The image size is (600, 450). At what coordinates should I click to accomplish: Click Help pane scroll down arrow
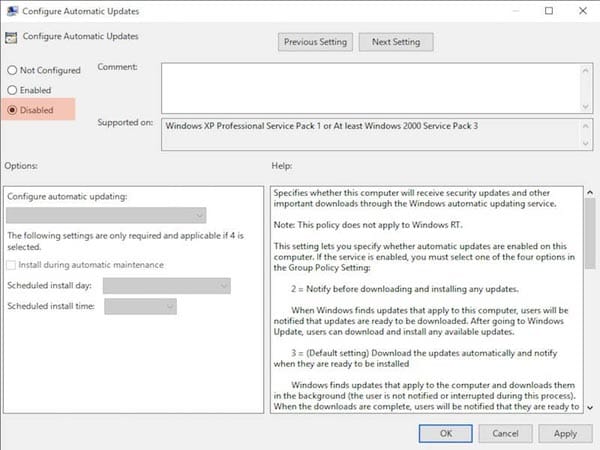590,408
